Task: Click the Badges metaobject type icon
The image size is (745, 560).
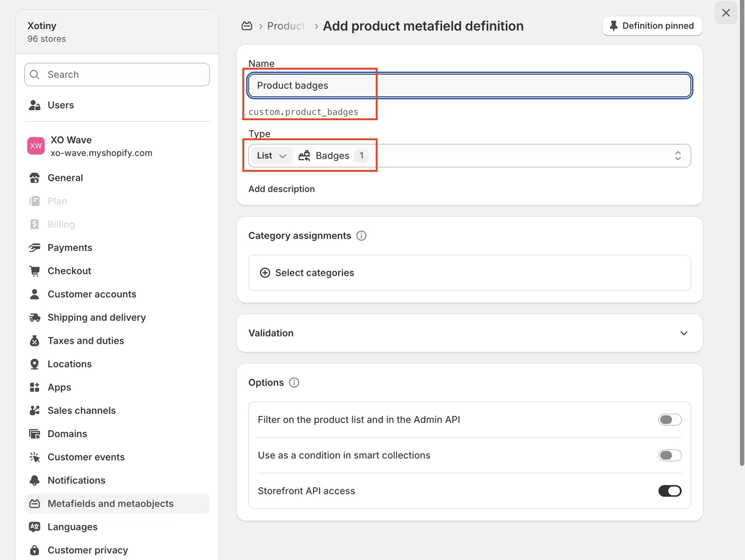Action: pyautogui.click(x=304, y=156)
